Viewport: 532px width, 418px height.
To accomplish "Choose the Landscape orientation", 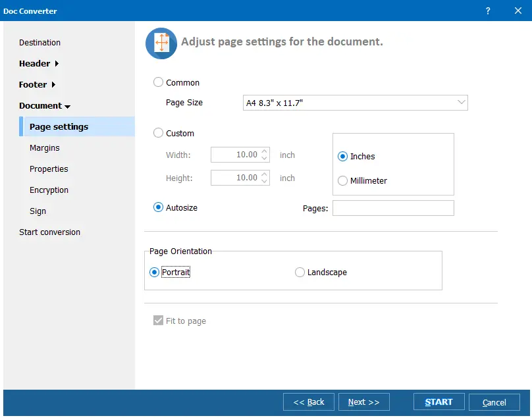I will point(300,273).
